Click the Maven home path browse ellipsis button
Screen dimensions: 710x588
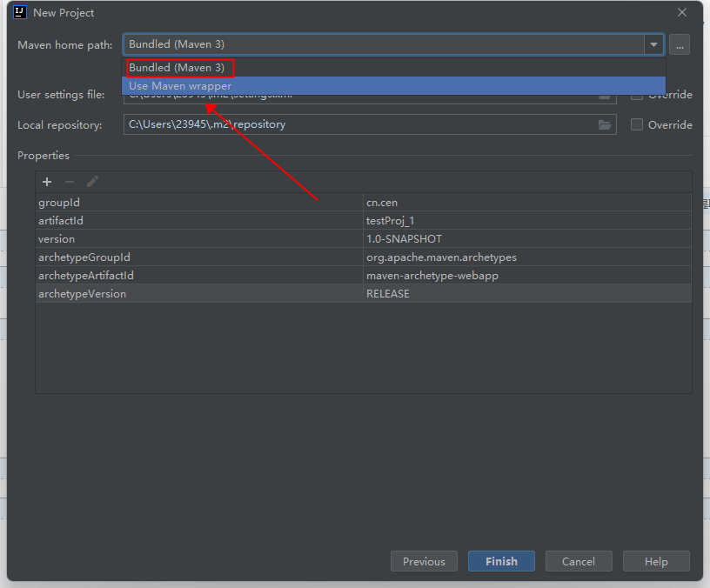[680, 45]
